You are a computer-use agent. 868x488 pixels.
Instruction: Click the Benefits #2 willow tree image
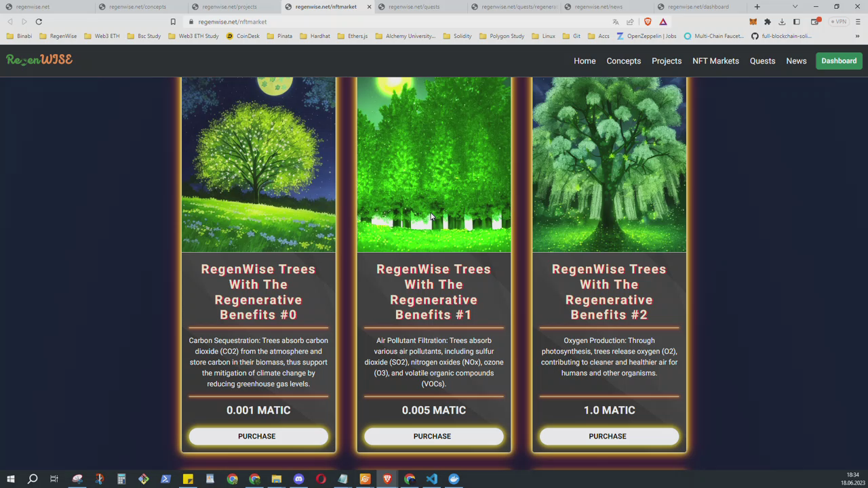[609, 164]
